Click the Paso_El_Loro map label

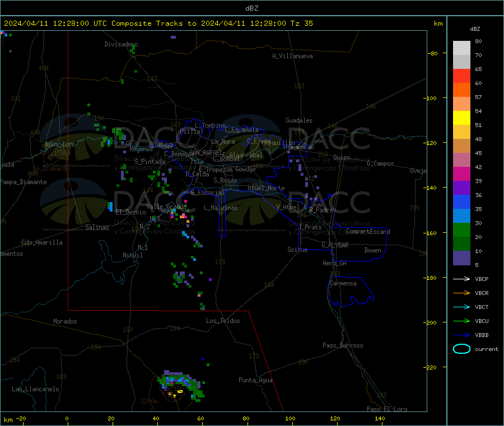coord(387,409)
